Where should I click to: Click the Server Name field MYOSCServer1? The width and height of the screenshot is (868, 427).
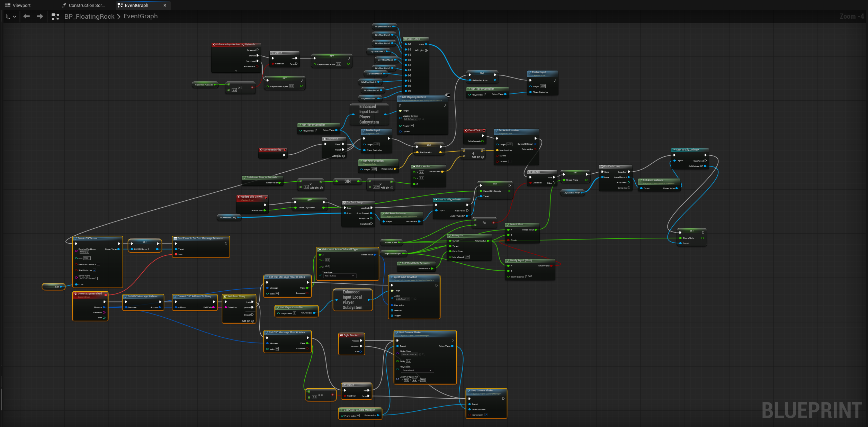pyautogui.click(x=89, y=279)
